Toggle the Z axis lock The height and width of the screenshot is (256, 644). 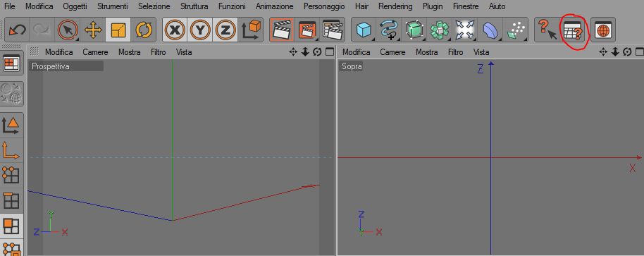[225, 30]
